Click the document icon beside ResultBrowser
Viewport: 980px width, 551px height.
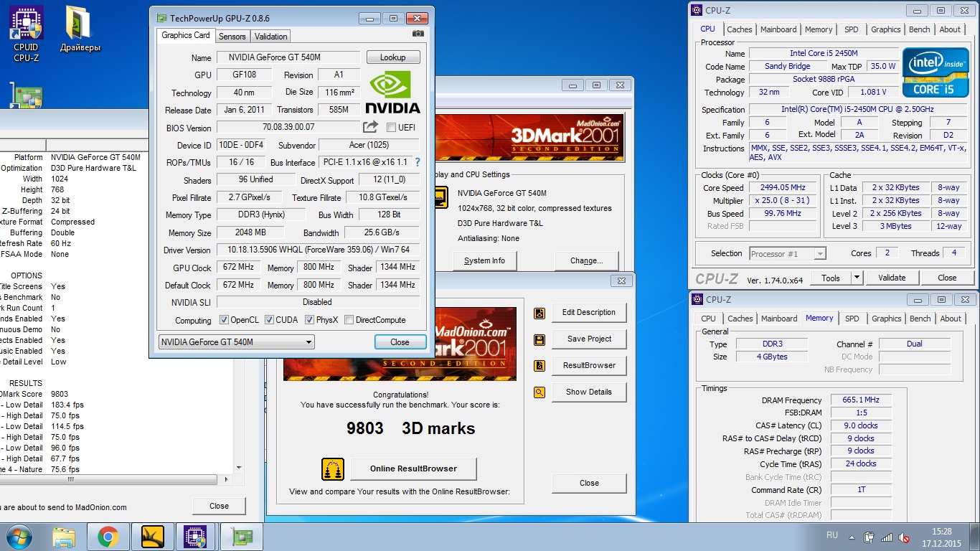click(x=540, y=366)
